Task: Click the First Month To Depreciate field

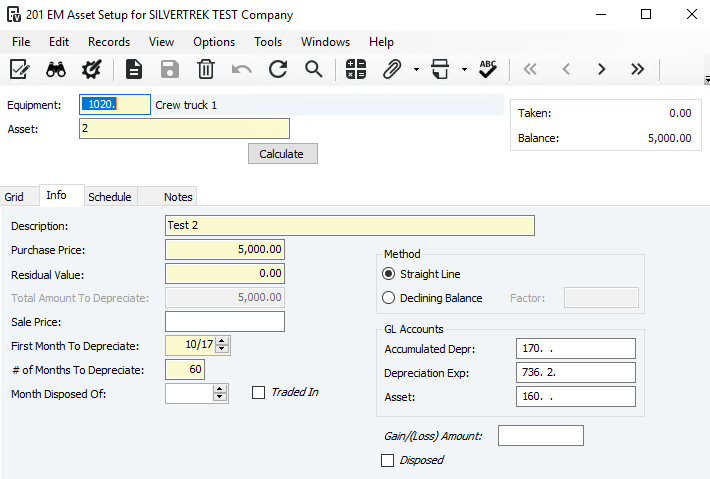Action: [191, 345]
